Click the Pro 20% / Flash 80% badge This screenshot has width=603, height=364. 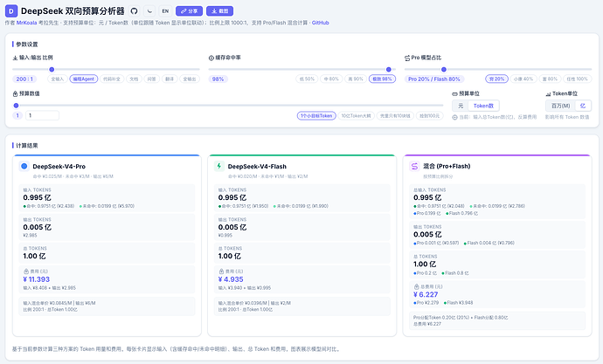434,79
